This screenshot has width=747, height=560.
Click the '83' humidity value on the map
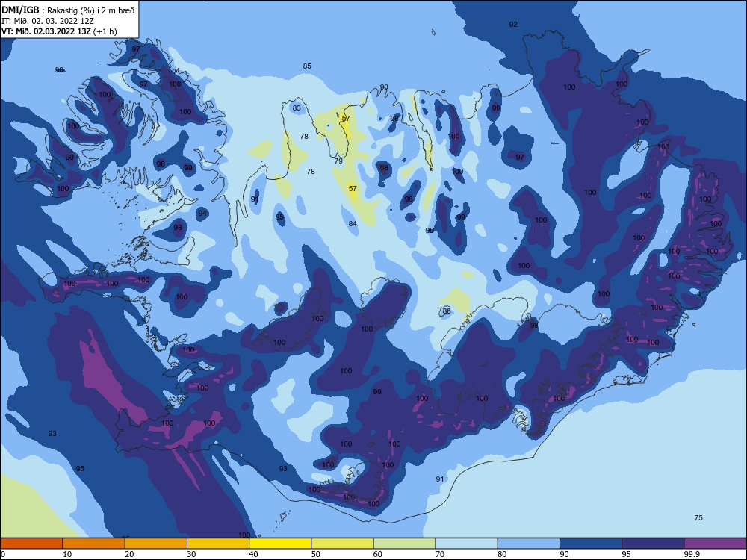[297, 108]
